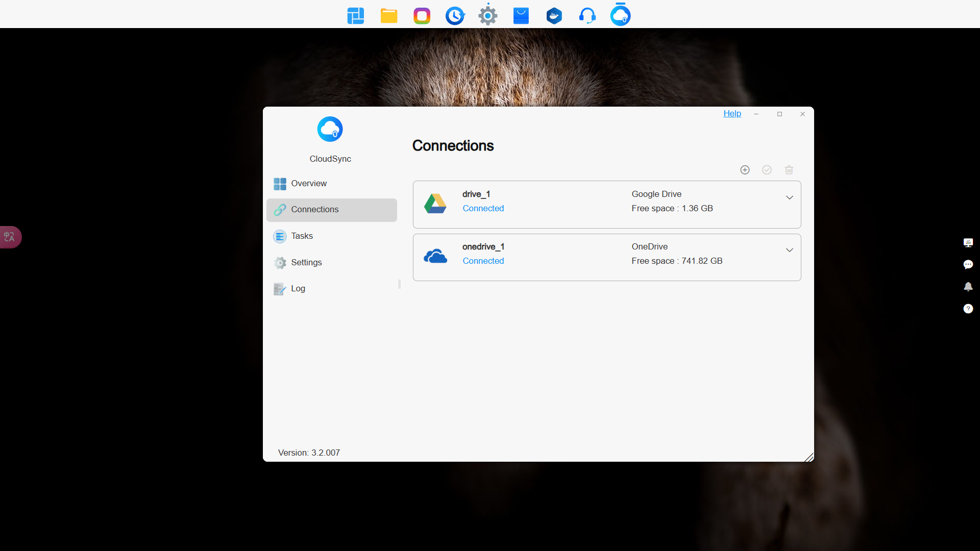Select Connections in sidebar
980x551 pixels.
(332, 210)
